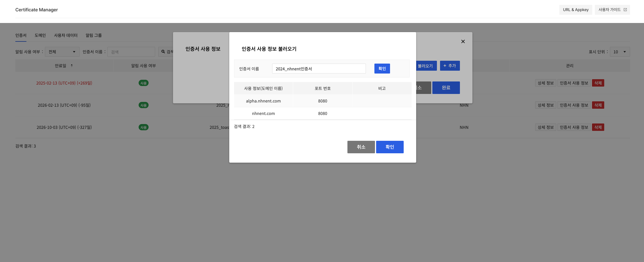Viewport: 644px width, 262px height.
Task: Click 확인 next to certificate name field
Action: 382,69
